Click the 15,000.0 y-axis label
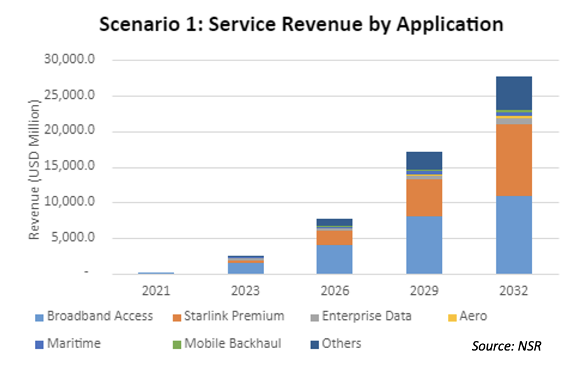588x375 pixels. pos(70,166)
